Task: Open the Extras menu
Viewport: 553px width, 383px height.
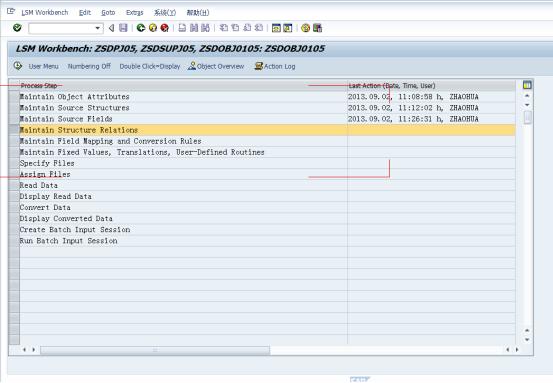Action: tap(135, 13)
